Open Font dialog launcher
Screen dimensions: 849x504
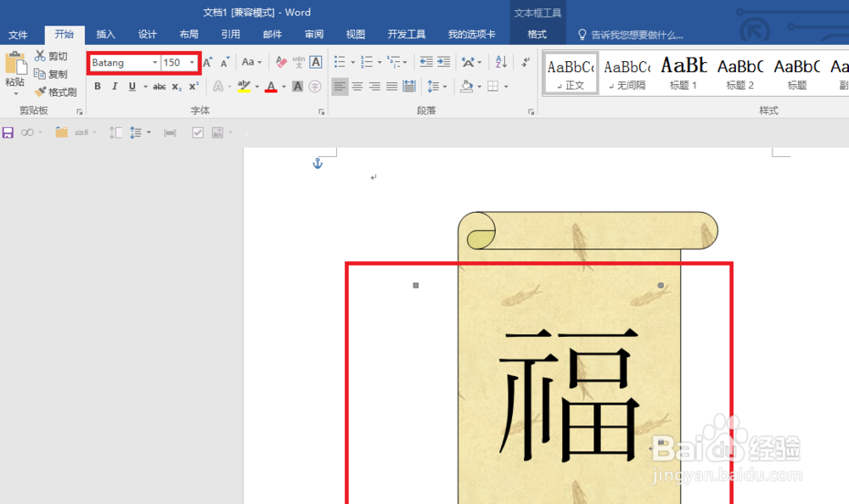click(x=321, y=111)
